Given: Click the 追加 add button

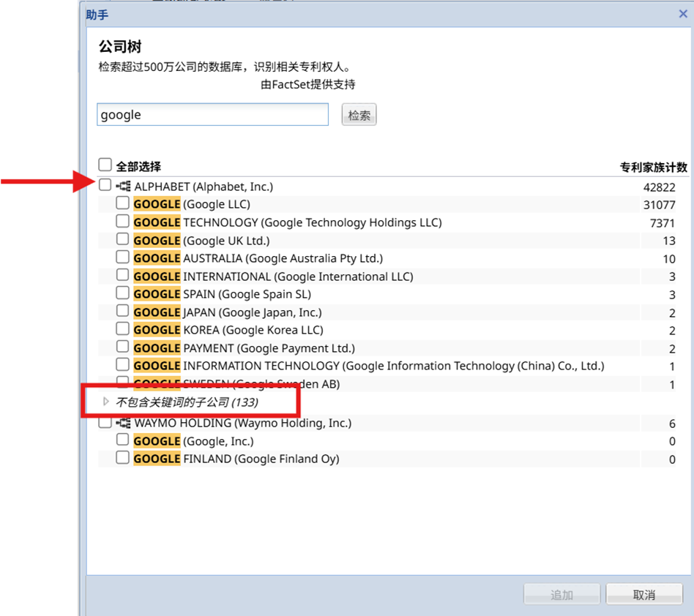Looking at the screenshot, I should click(561, 594).
